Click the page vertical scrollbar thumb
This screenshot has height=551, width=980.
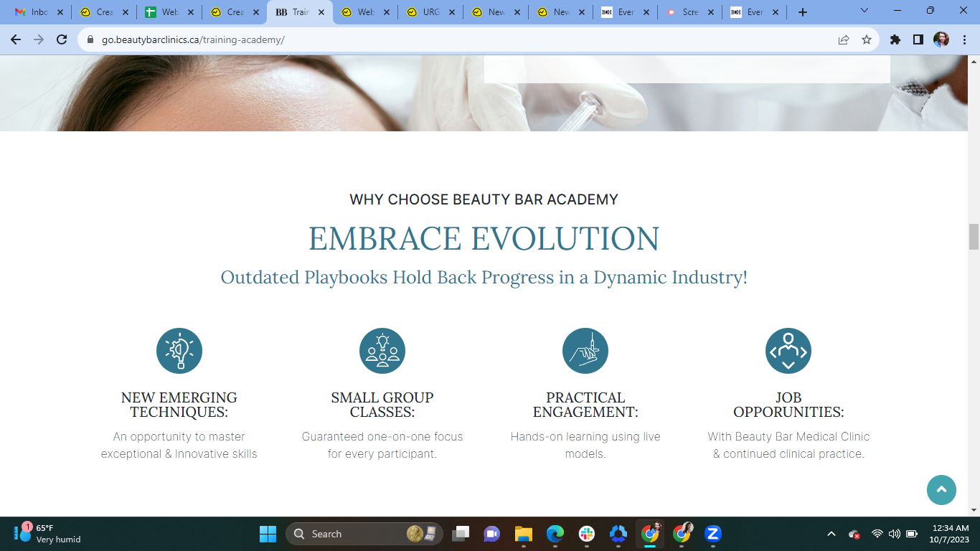point(974,237)
